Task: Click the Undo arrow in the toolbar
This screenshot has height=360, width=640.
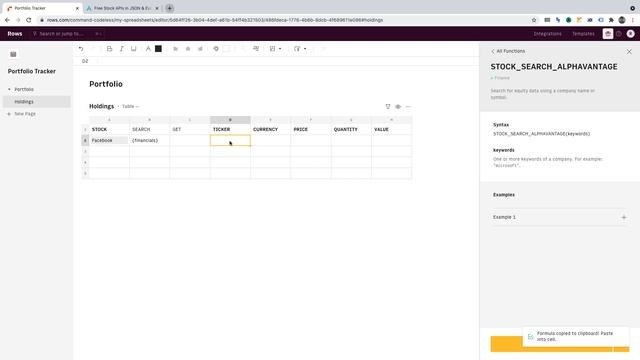Action: point(81,49)
